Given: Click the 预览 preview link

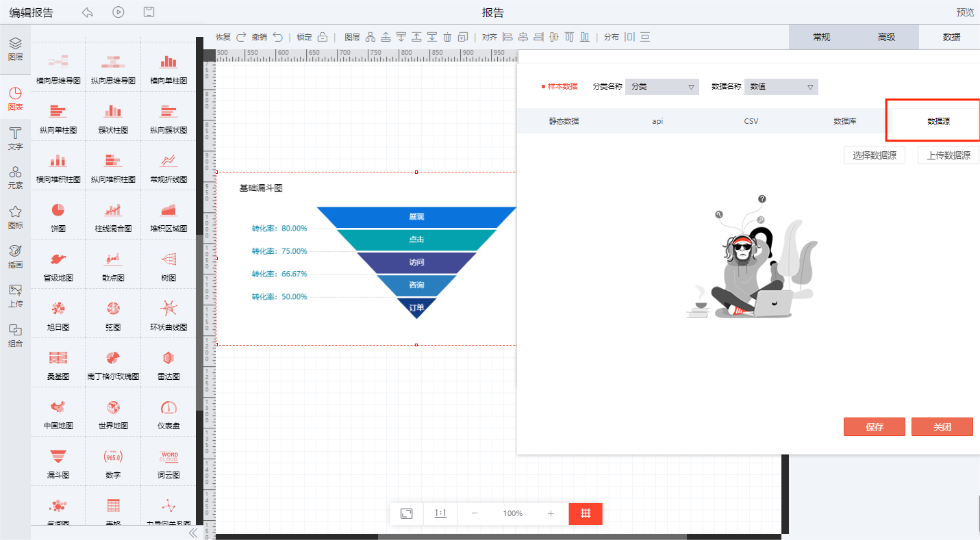Looking at the screenshot, I should (965, 12).
